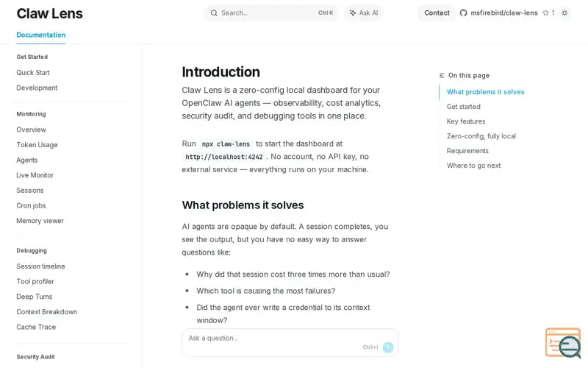Jump to the Requirements section link
This screenshot has height=368, width=588.
tap(467, 151)
